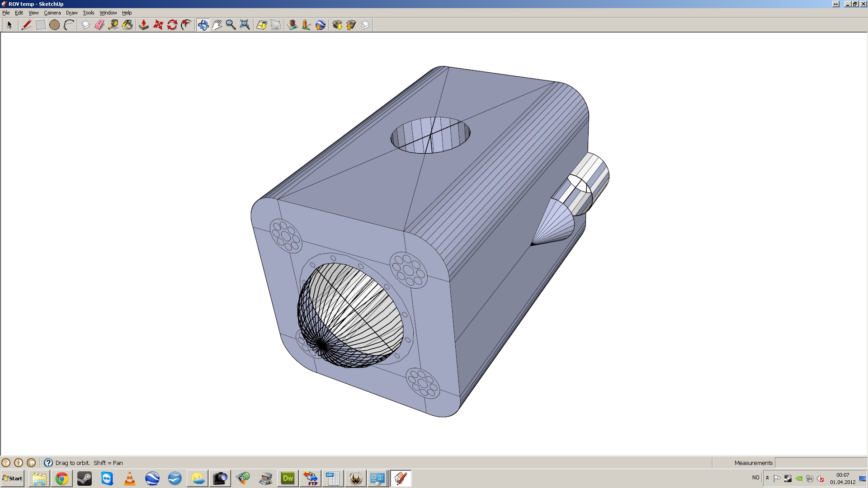The image size is (868, 488).
Task: Click the Photo Textures icon
Action: [x=307, y=25]
